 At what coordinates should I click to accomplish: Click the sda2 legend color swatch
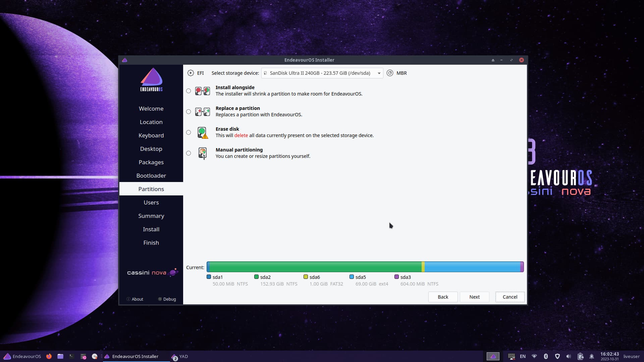(256, 277)
